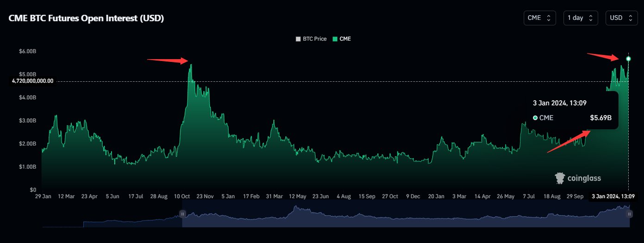
Task: Open the CME exchange dropdown
Action: [539, 18]
